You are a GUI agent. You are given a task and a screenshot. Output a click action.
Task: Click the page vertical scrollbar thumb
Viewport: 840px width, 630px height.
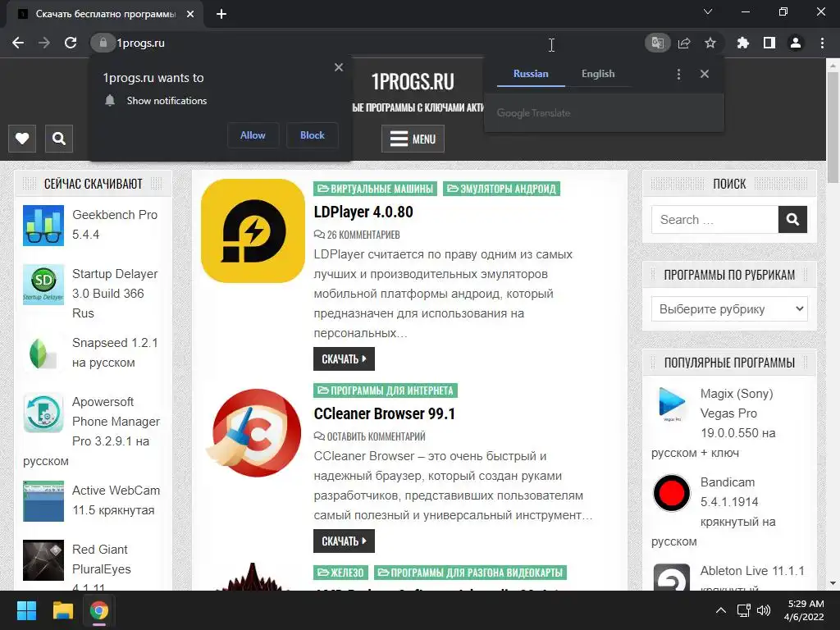click(x=833, y=127)
